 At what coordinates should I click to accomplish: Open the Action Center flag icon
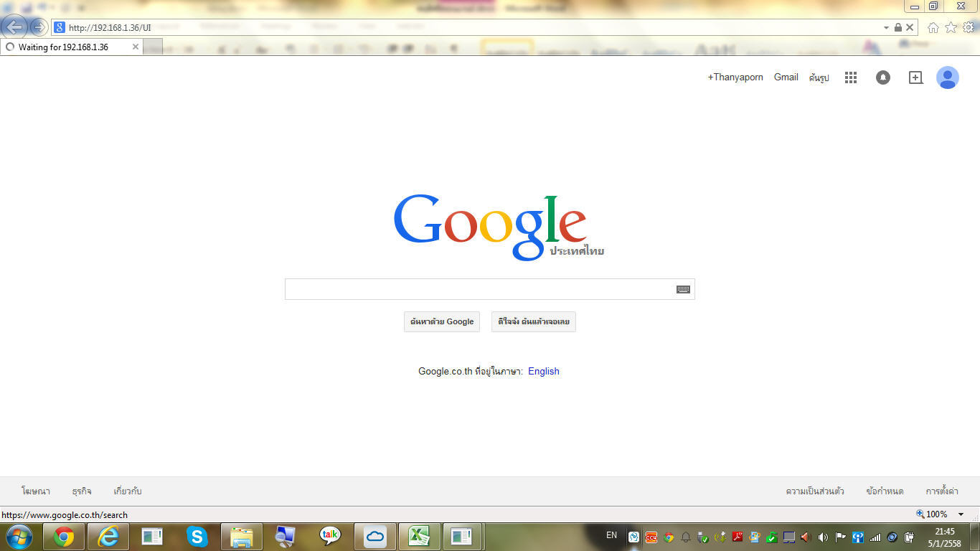click(x=840, y=537)
